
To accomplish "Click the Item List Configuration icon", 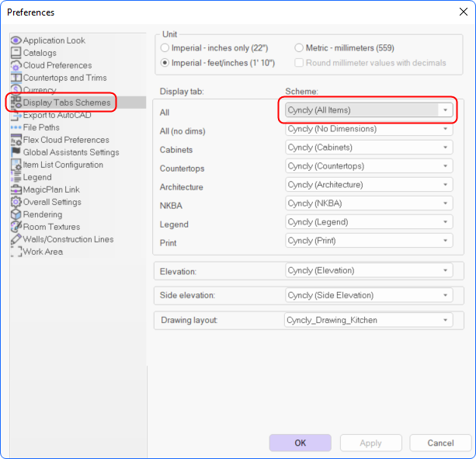I will [16, 165].
